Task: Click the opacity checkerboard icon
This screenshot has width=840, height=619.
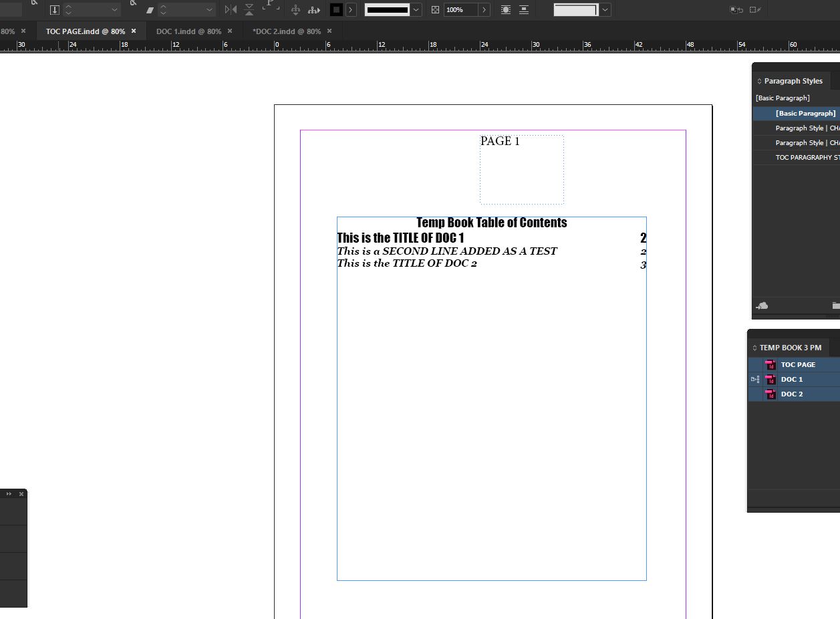Action: pos(436,10)
